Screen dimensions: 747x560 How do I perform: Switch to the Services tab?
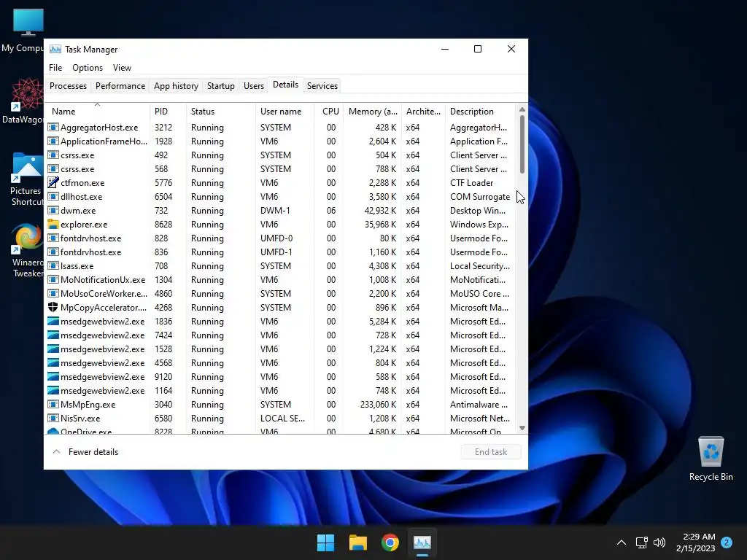(x=322, y=86)
